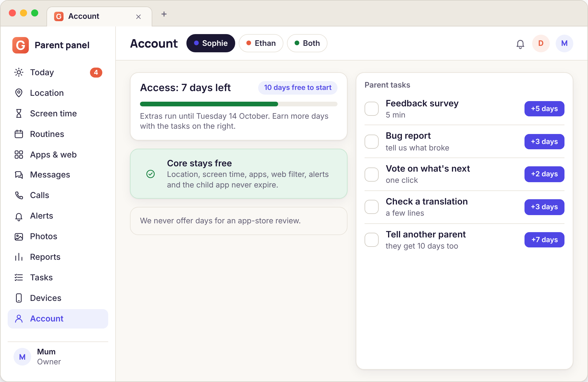Tick the Bug report checkbox
This screenshot has width=588, height=382.
coord(372,142)
